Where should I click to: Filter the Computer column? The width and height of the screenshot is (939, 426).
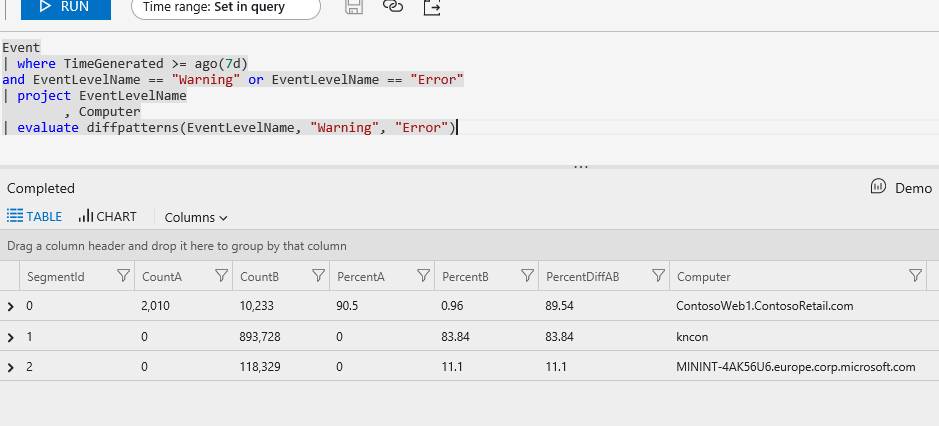[915, 276]
